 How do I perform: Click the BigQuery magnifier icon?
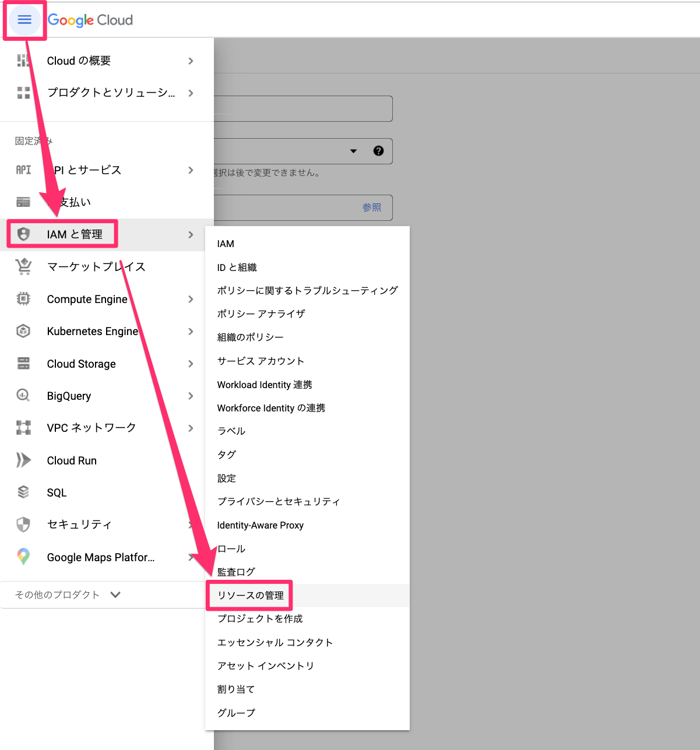click(x=23, y=396)
